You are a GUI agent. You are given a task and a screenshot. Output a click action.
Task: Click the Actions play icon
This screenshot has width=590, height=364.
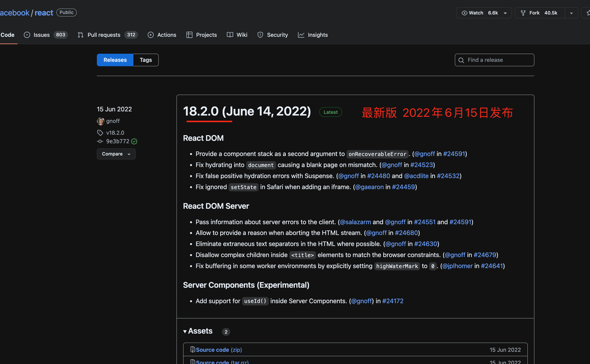tap(151, 35)
